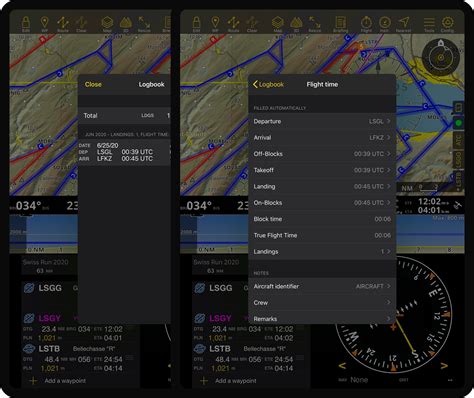Switch to 3D view in Flight time screen
Viewport: 474px width, 398px height.
coord(296,24)
